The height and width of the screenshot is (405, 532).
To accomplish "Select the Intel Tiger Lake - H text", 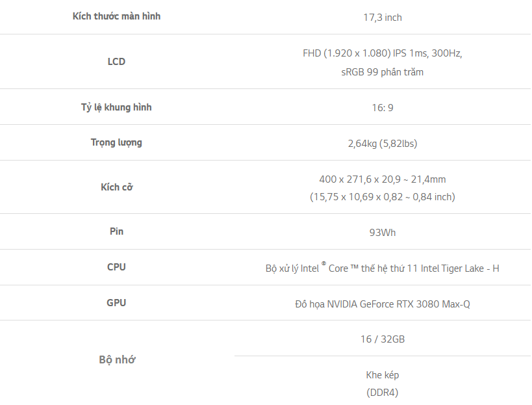I will tap(460, 268).
